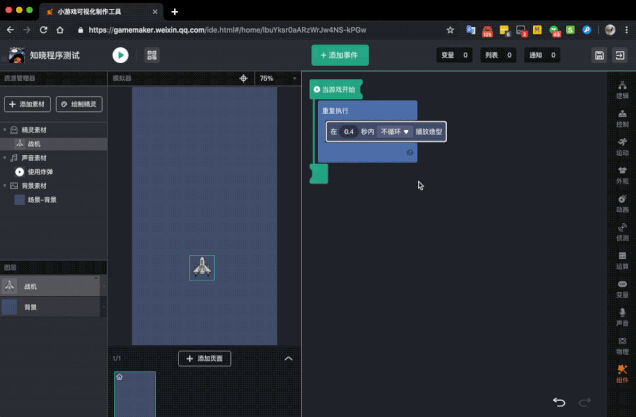Open the 组件 block category
The height and width of the screenshot is (417, 636).
click(623, 372)
